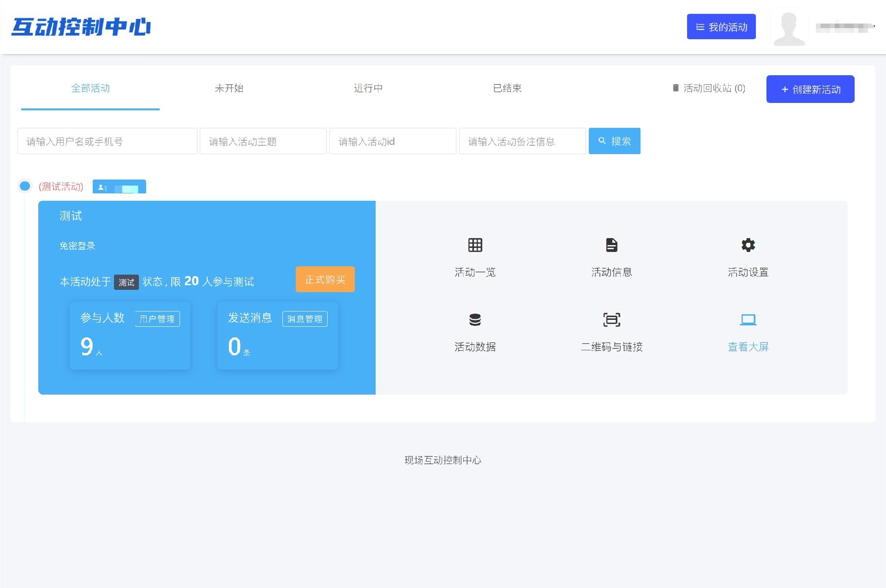This screenshot has height=588, width=886.
Task: Open 用户管理 button
Action: click(157, 319)
